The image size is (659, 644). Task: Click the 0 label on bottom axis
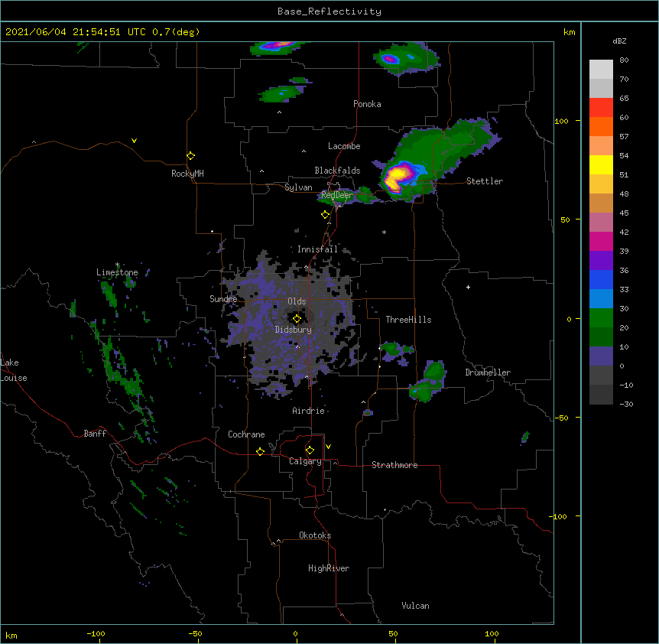[295, 633]
